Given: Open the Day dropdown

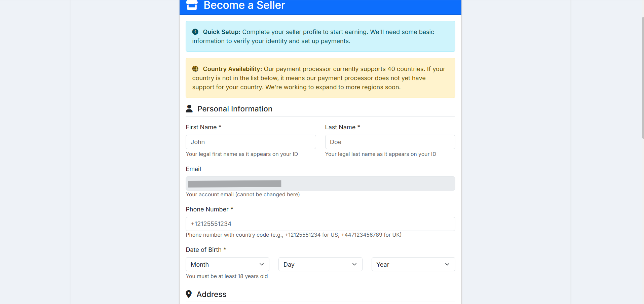Looking at the screenshot, I should 320,264.
